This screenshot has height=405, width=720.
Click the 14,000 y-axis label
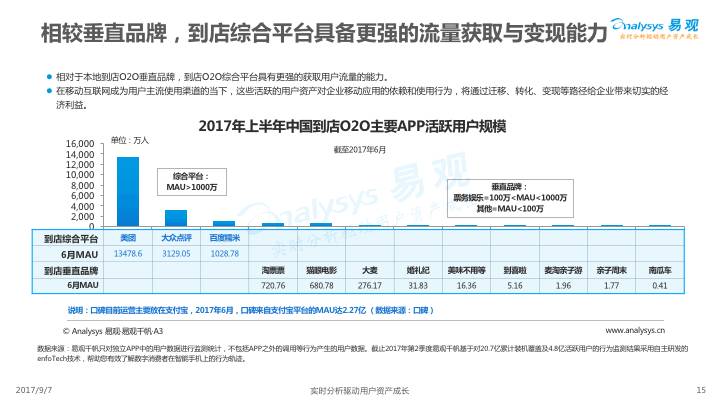click(x=80, y=154)
